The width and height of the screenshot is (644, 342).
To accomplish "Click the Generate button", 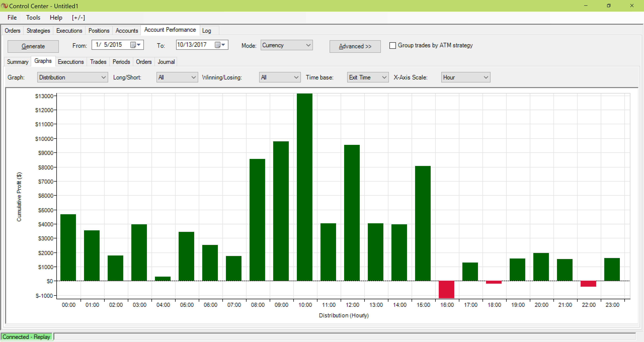I will click(33, 46).
